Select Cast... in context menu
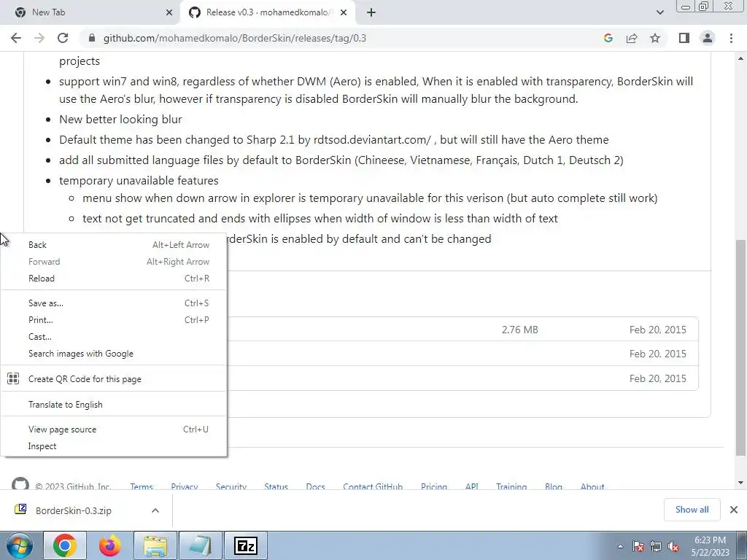This screenshot has height=560, width=747. tap(113, 337)
